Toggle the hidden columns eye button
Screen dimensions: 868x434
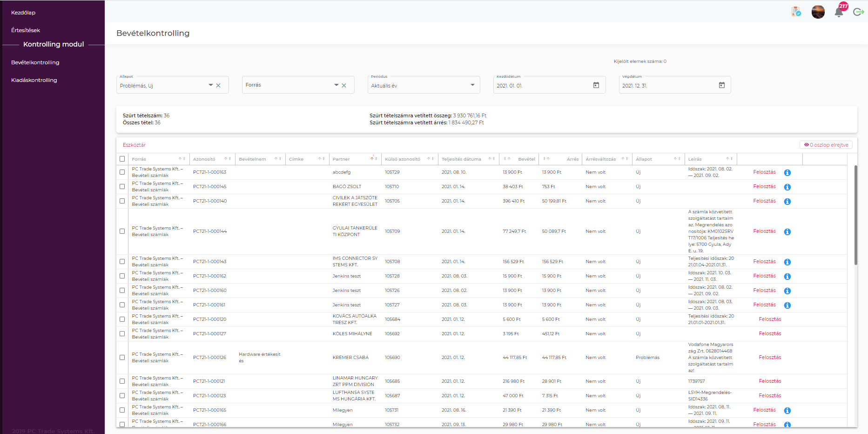826,145
